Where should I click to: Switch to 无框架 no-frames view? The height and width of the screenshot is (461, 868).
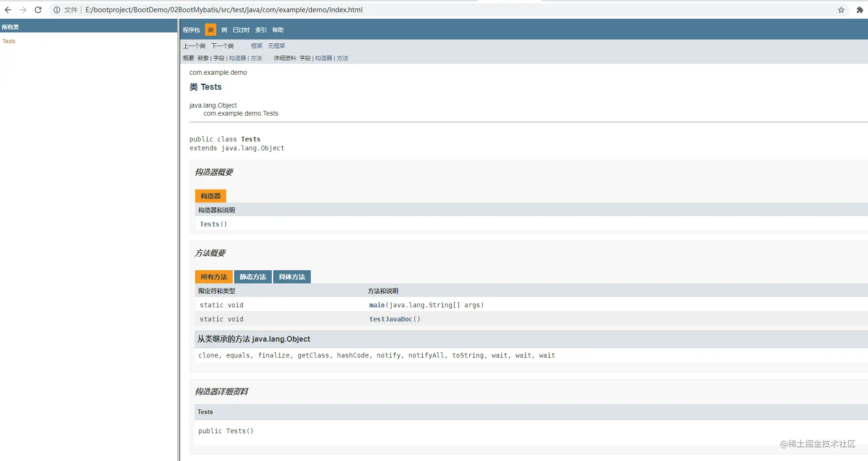276,46
